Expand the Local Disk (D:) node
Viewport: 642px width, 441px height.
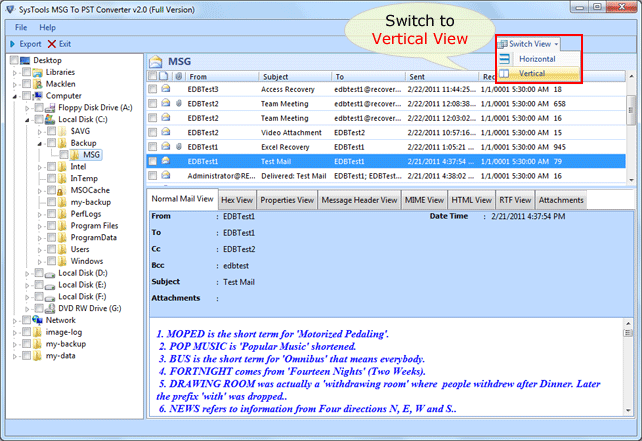pos(27,274)
